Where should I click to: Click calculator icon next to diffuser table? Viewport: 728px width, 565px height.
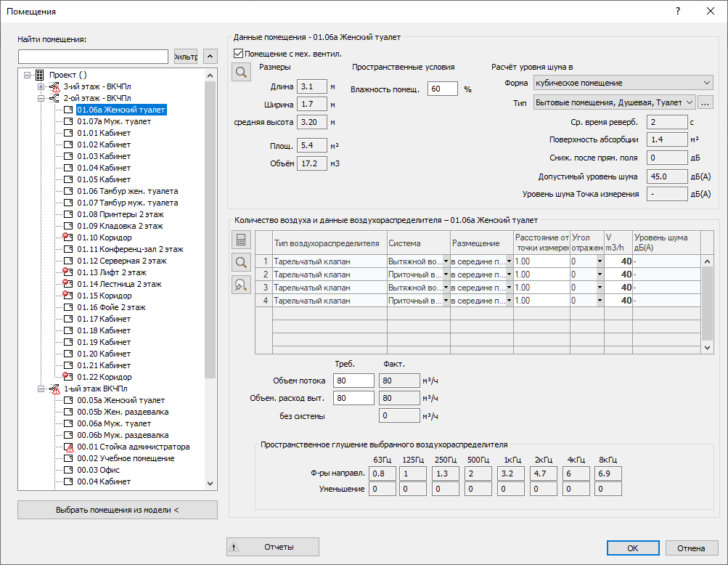[x=241, y=240]
